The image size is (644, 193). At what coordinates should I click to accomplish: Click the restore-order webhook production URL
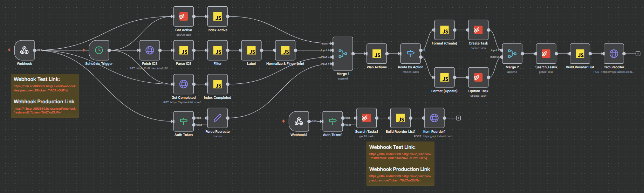(x=400, y=178)
